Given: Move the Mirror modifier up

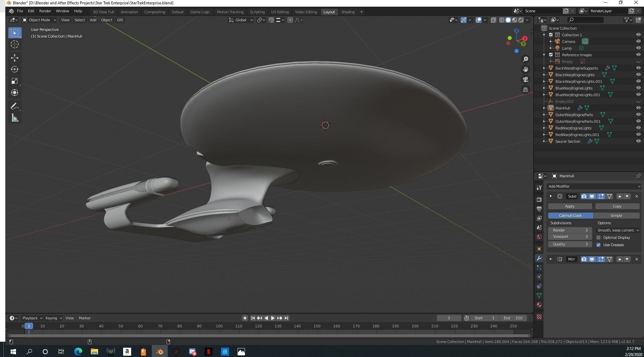Looking at the screenshot, I should [620, 259].
